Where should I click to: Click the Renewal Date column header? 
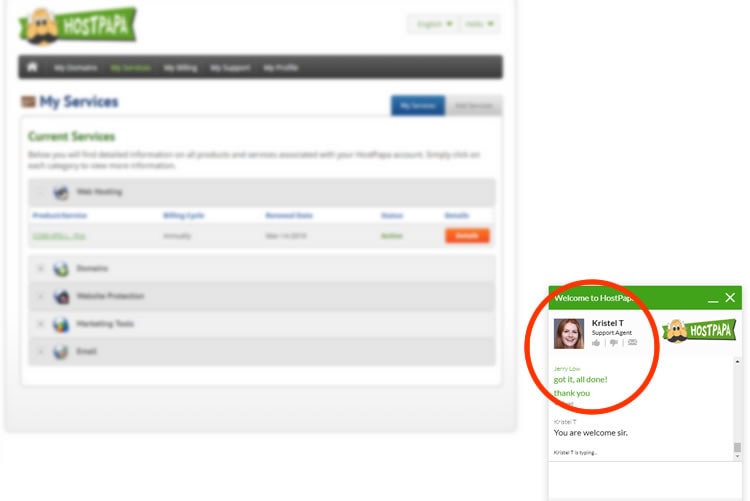click(289, 215)
